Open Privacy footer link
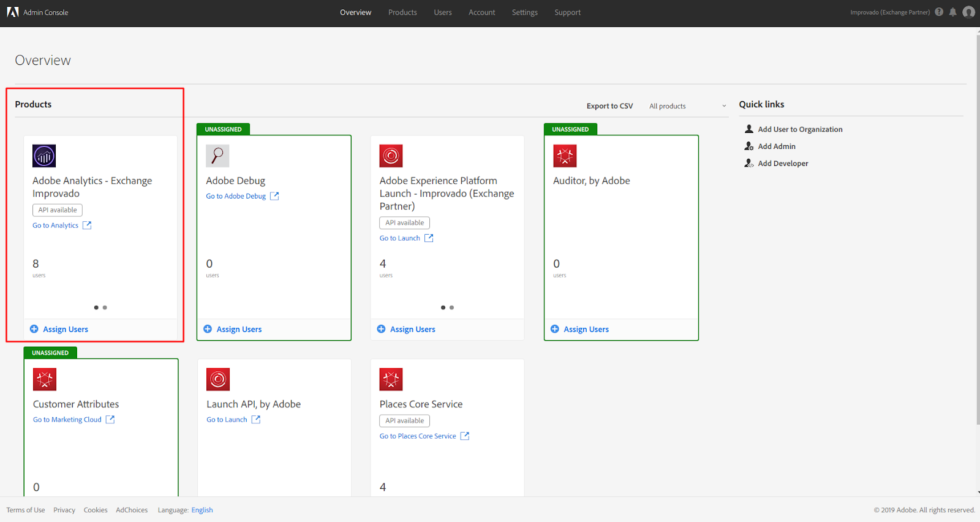Screen dimensions: 980x522 click(x=64, y=510)
